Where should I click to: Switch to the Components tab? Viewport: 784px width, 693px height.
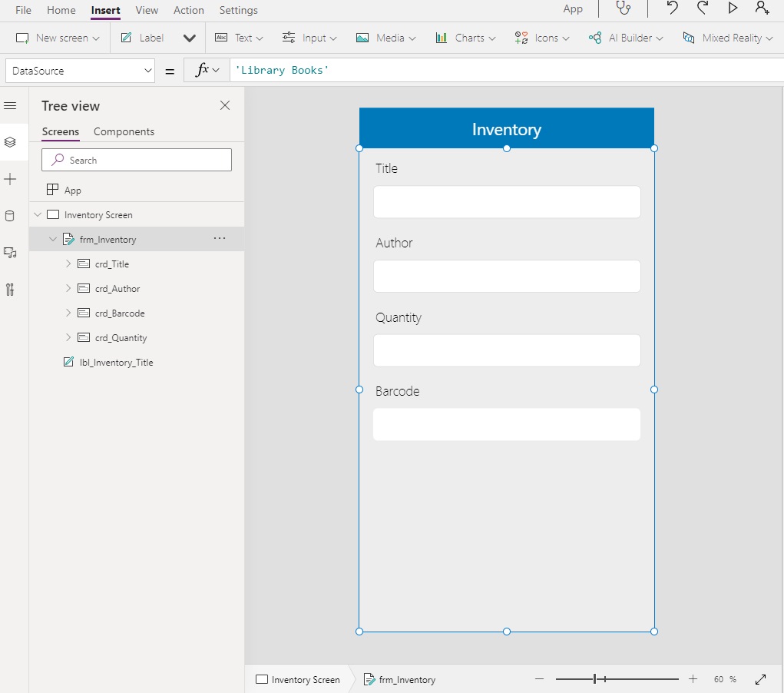click(124, 131)
